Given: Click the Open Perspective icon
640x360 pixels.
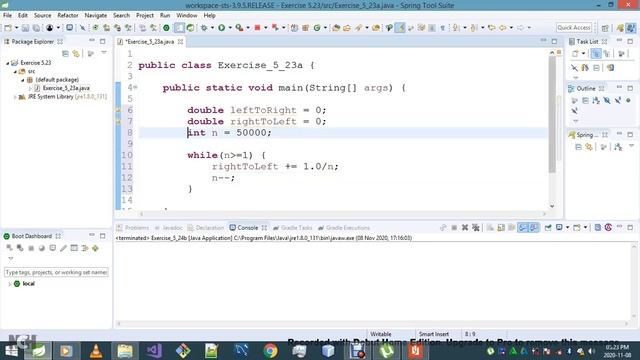Looking at the screenshot, I should click(605, 28).
